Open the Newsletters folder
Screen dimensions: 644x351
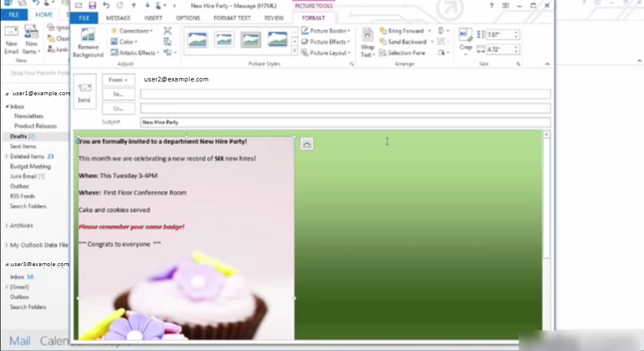(x=29, y=116)
